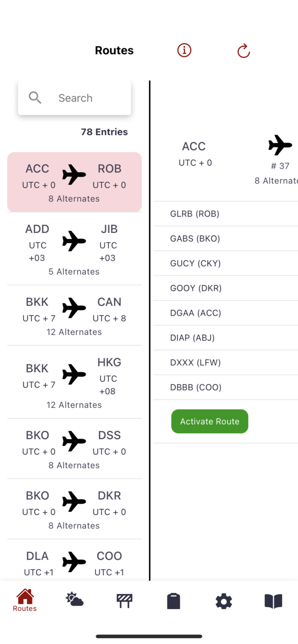298x644 pixels.
Task: Tap the search magnifier icon
Action: pos(35,98)
